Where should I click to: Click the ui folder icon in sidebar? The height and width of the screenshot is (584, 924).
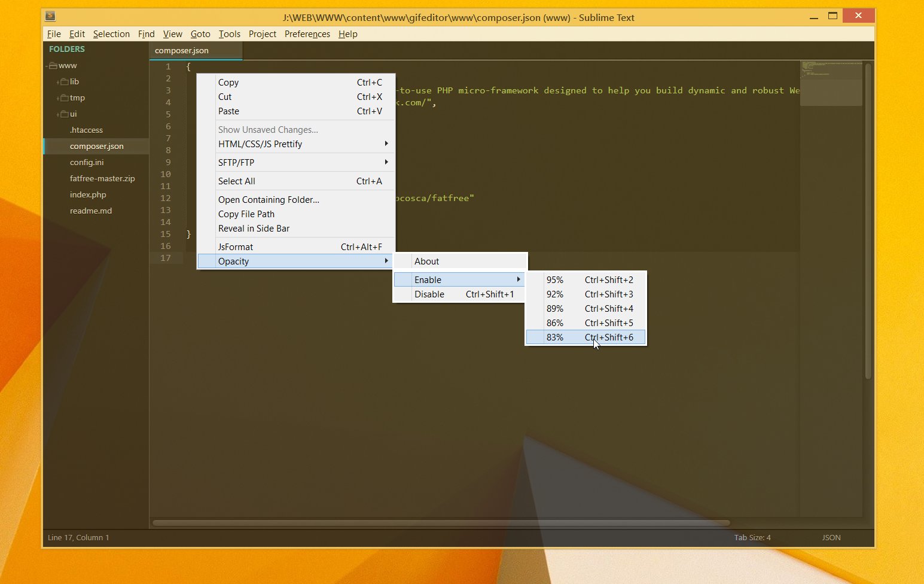click(65, 114)
